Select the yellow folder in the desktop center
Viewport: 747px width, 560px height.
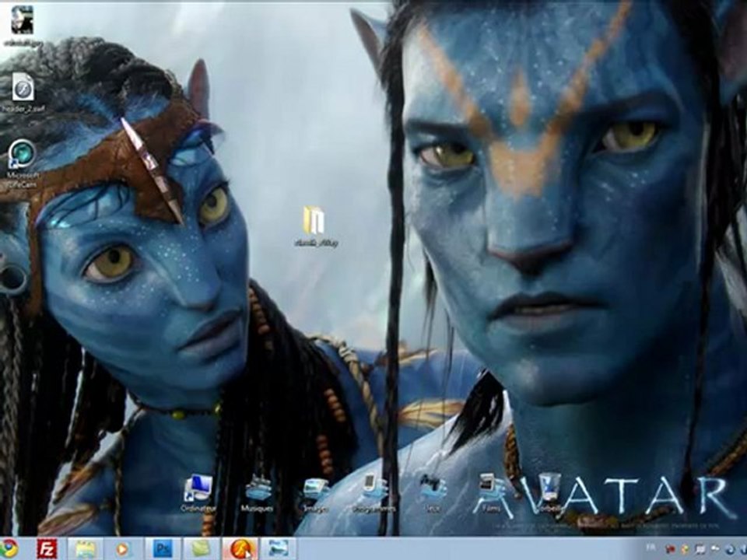(315, 226)
